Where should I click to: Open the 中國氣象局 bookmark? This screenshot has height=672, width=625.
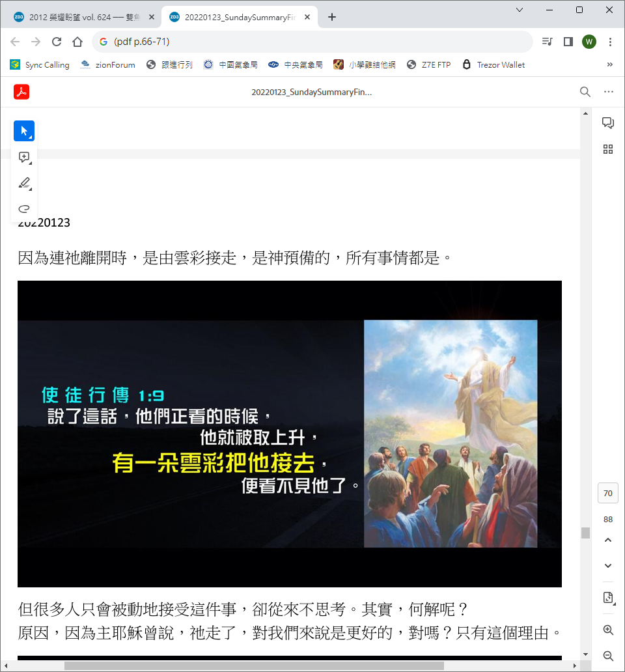(231, 64)
